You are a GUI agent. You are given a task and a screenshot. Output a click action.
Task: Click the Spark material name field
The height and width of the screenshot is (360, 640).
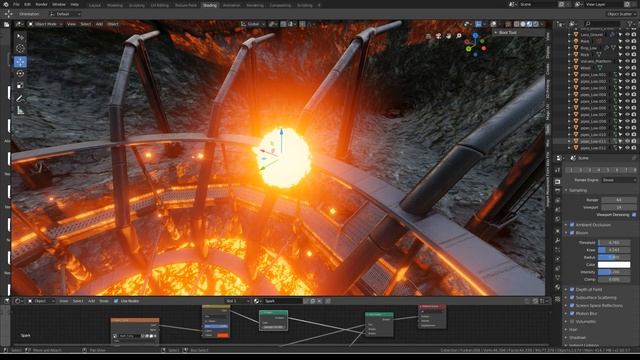coord(283,301)
